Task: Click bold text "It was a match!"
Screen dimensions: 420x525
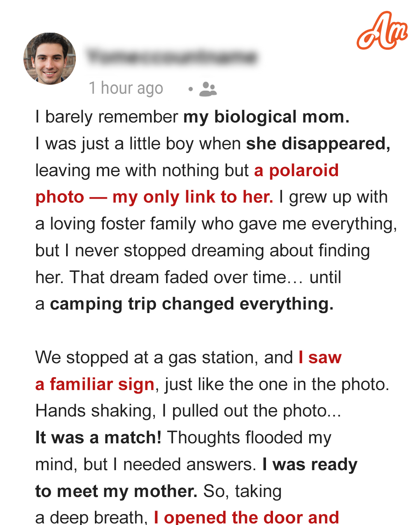Action: (x=98, y=437)
